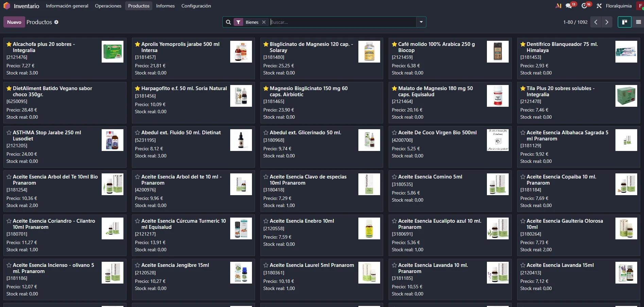This screenshot has height=307, width=644.
Task: Click the debug tools wrench icon
Action: click(x=599, y=6)
